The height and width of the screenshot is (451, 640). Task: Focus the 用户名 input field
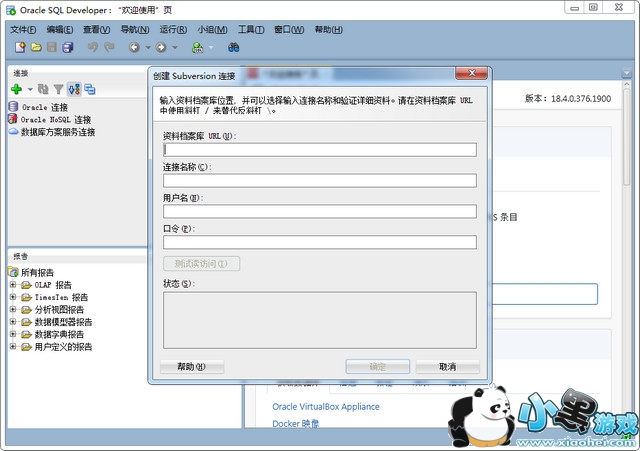320,211
